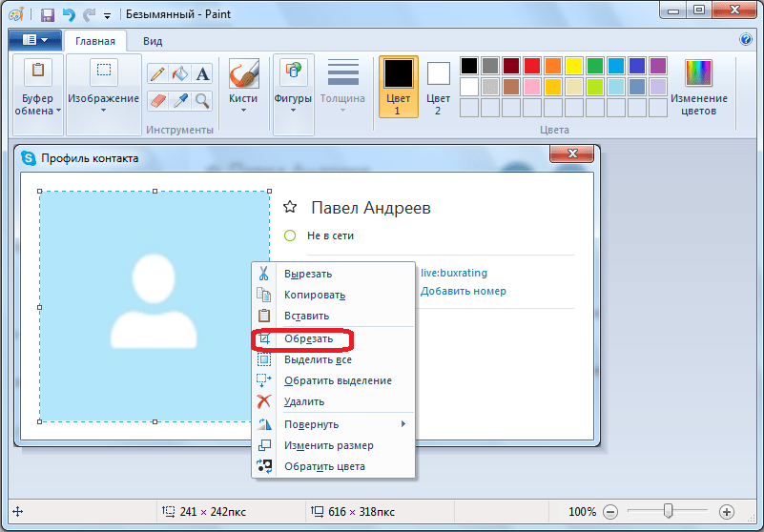Screen dimensions: 764x532
Task: Choose Обрезать from the context menu
Action: (x=309, y=339)
